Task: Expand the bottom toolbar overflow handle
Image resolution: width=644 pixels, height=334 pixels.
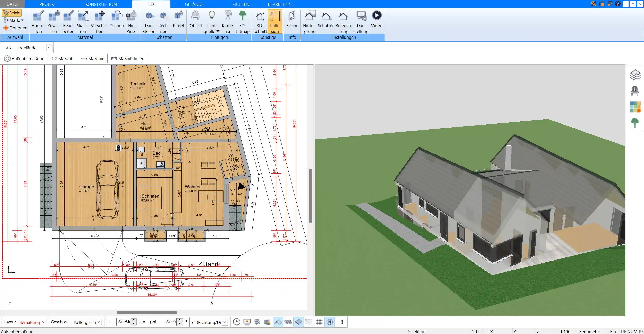Action: click(x=342, y=322)
